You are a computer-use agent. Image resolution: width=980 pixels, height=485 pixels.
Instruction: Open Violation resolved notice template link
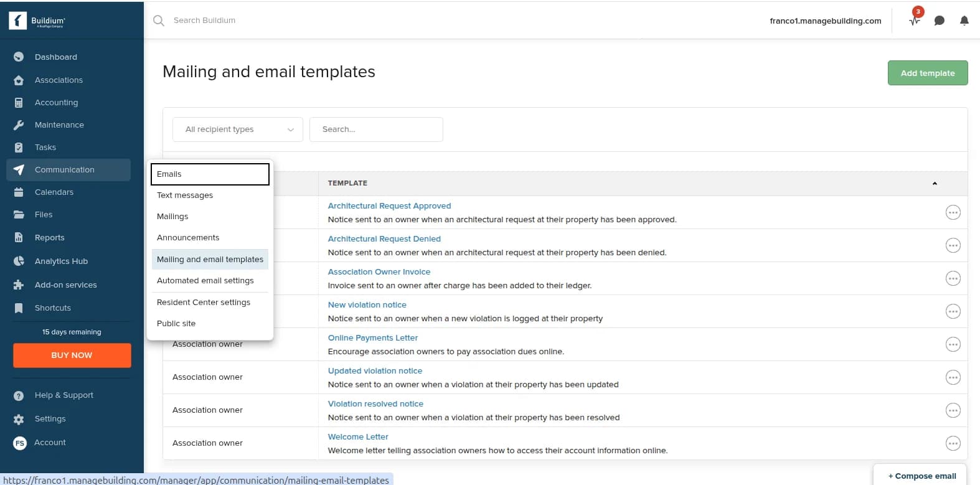tap(375, 404)
